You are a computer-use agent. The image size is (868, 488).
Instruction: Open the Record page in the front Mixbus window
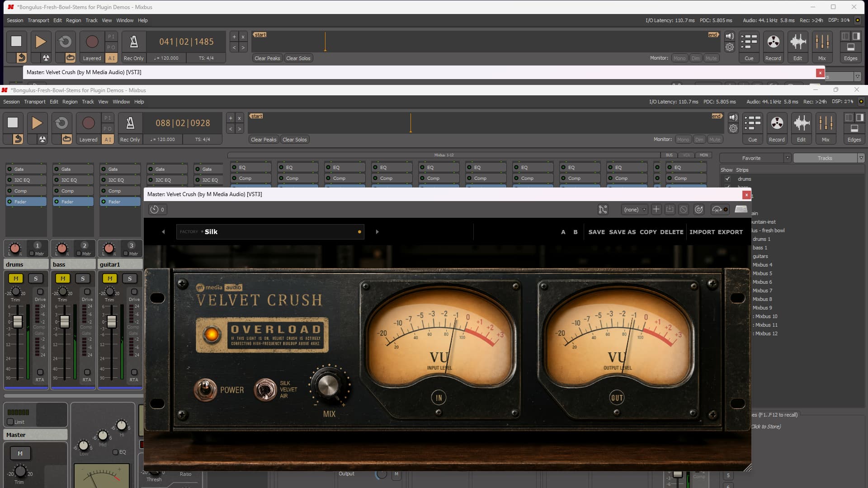point(777,128)
